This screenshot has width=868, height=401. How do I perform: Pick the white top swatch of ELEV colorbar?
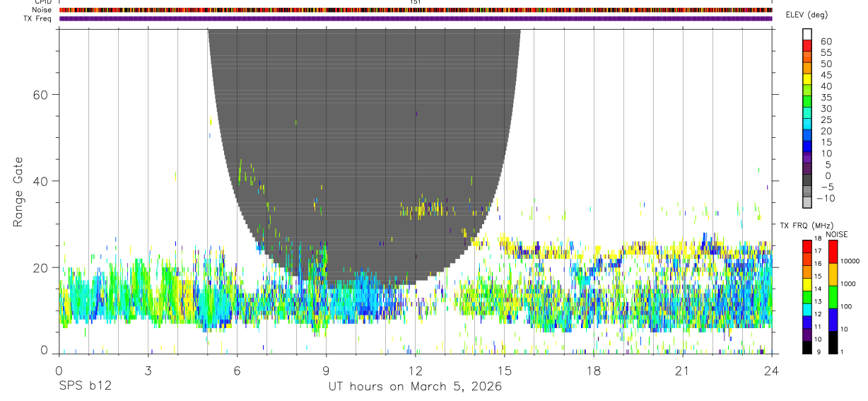coord(808,34)
